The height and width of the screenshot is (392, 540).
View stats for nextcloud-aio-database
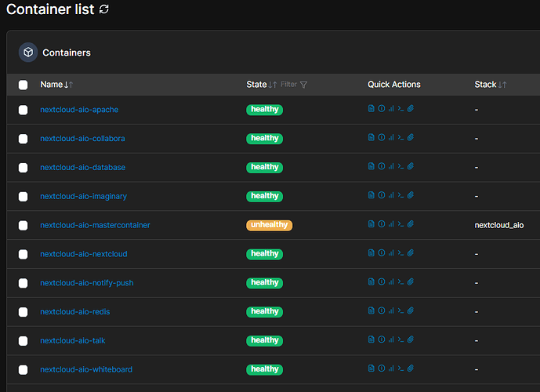point(390,167)
